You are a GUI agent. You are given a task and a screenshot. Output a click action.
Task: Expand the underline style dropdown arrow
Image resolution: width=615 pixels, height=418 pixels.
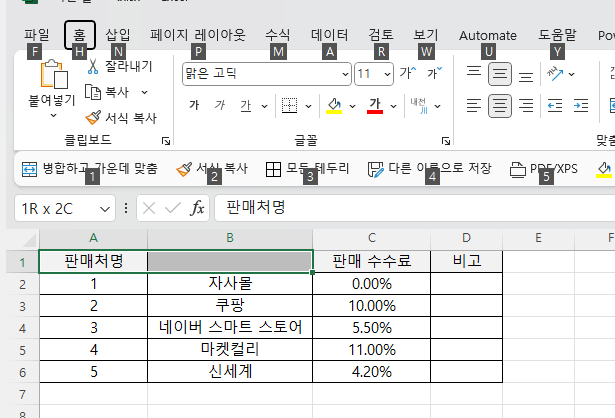(265, 106)
